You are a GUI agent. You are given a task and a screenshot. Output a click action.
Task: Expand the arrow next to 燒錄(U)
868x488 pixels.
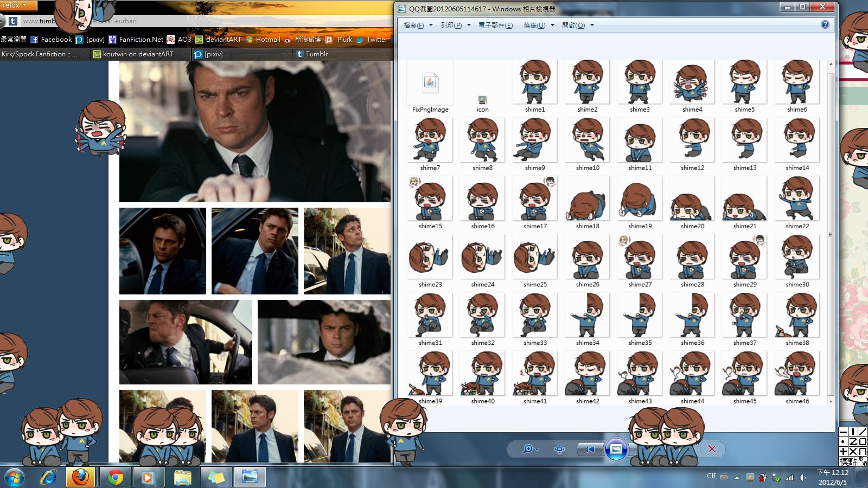point(552,25)
